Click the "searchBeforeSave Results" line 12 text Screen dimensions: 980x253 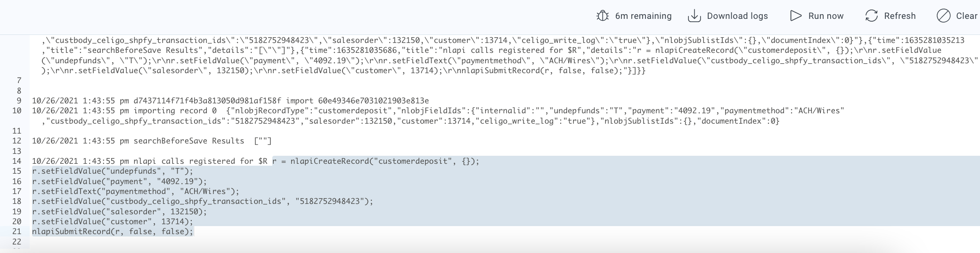pos(188,141)
